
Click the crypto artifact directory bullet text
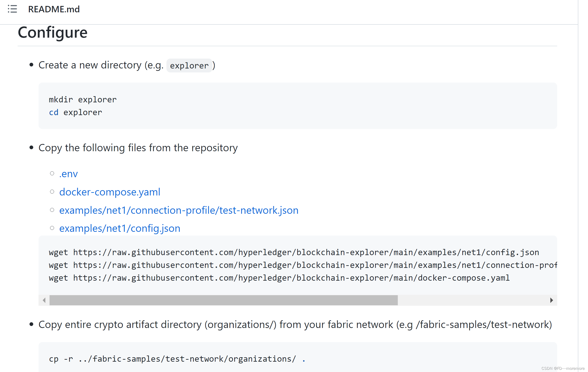click(x=295, y=325)
